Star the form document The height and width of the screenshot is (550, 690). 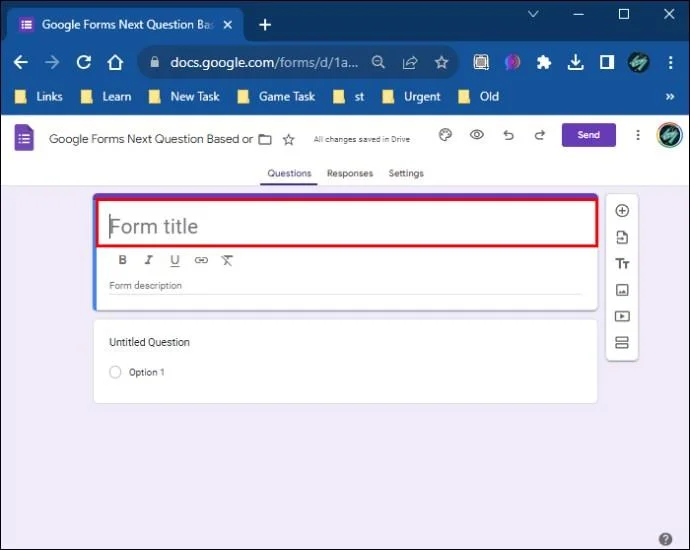289,139
